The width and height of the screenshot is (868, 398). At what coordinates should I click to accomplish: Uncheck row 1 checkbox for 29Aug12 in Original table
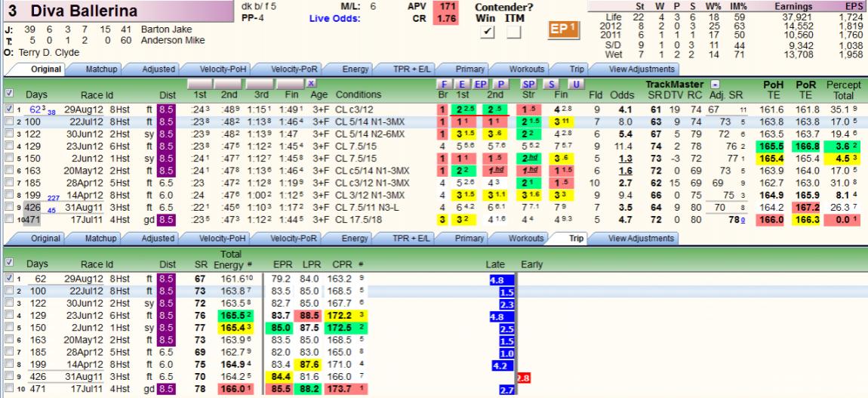[9, 109]
